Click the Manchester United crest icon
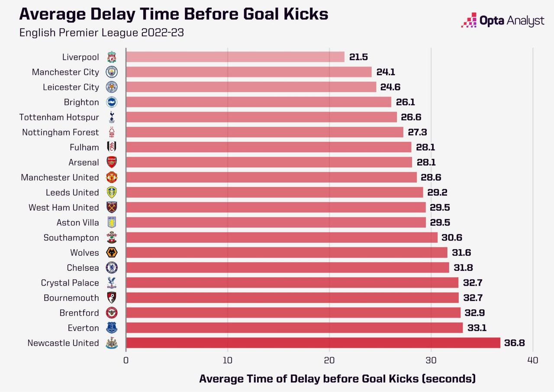This screenshot has height=392, width=554. pos(112,177)
